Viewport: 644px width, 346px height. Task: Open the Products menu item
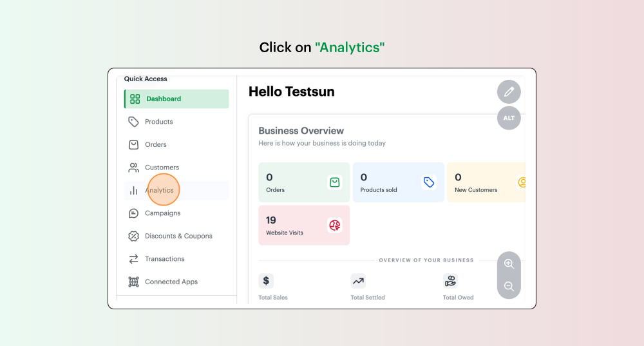point(176,122)
